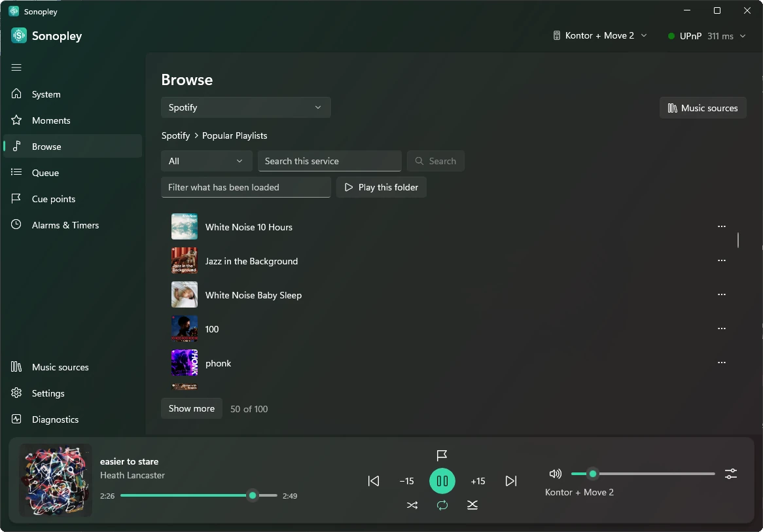
Task: Click the volume slider
Action: [643, 474]
